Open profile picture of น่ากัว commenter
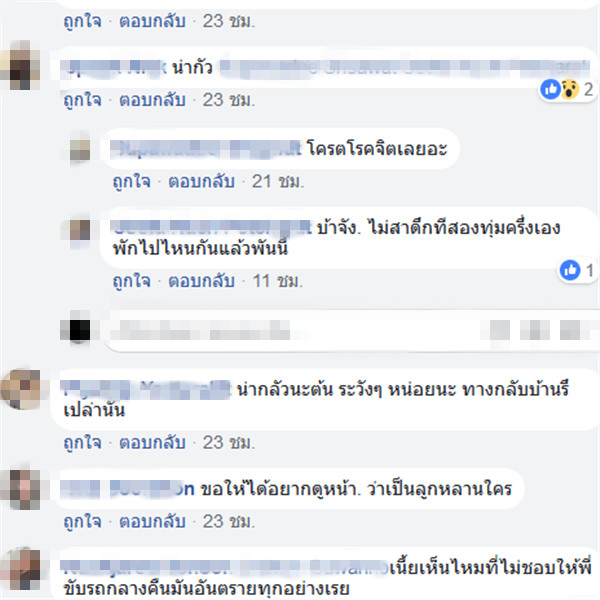The width and height of the screenshot is (600, 600). pos(20,65)
